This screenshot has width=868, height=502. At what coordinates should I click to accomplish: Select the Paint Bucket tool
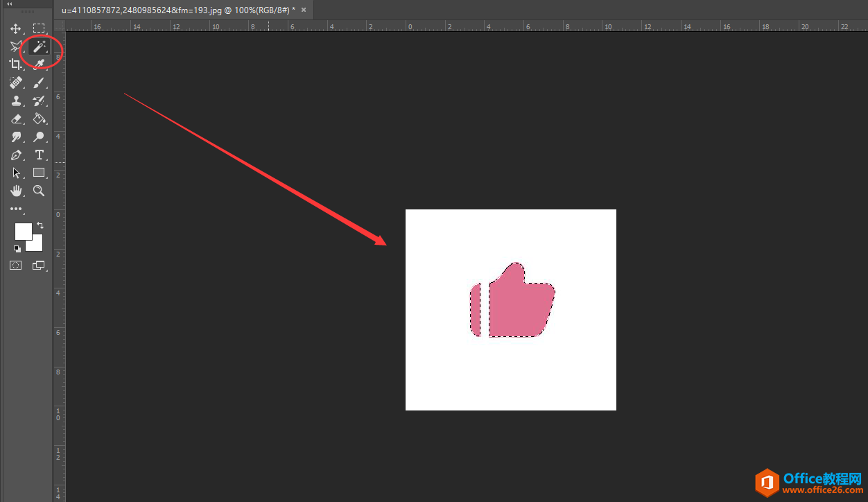(x=39, y=119)
